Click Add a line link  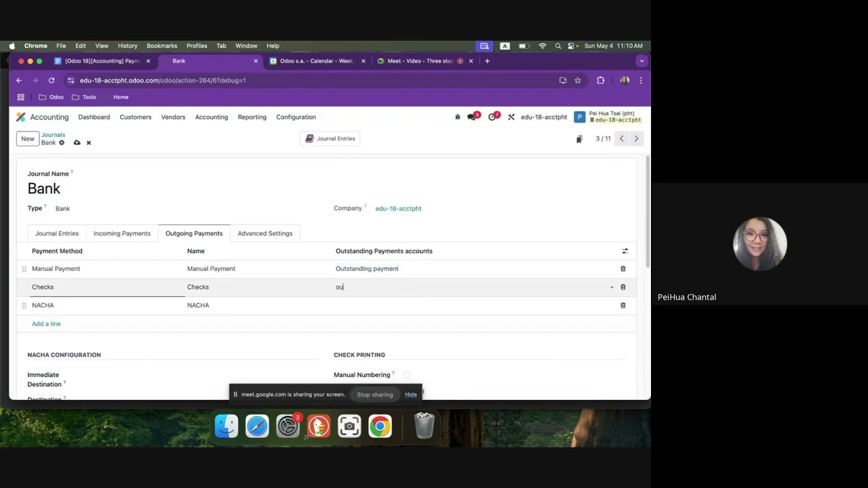(46, 324)
